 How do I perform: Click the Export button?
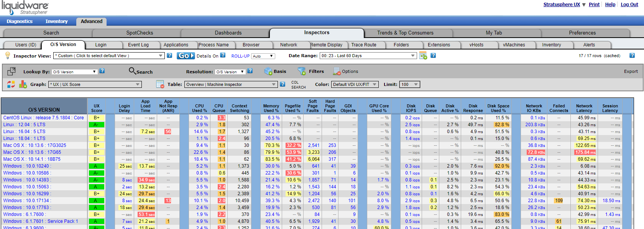(x=631, y=71)
